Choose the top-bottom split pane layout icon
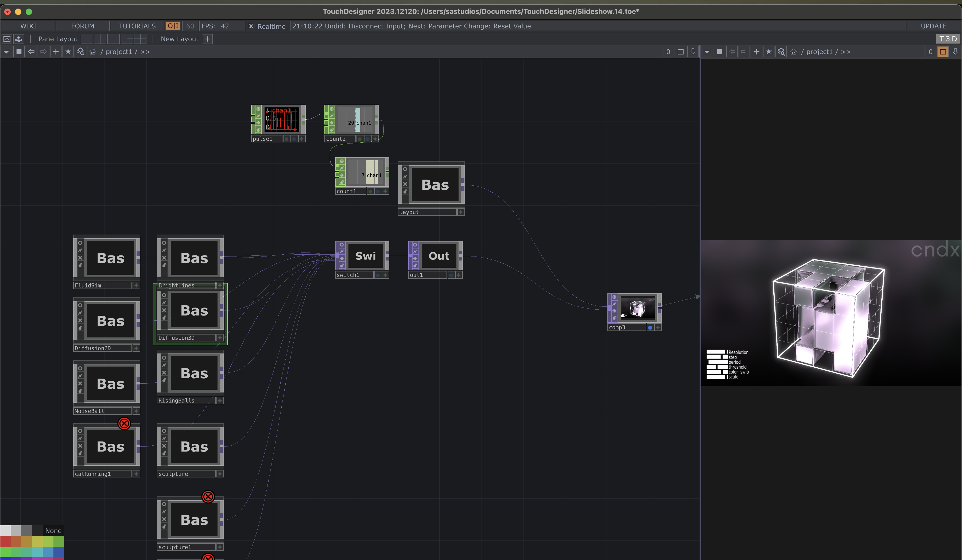962x560 pixels. click(113, 39)
